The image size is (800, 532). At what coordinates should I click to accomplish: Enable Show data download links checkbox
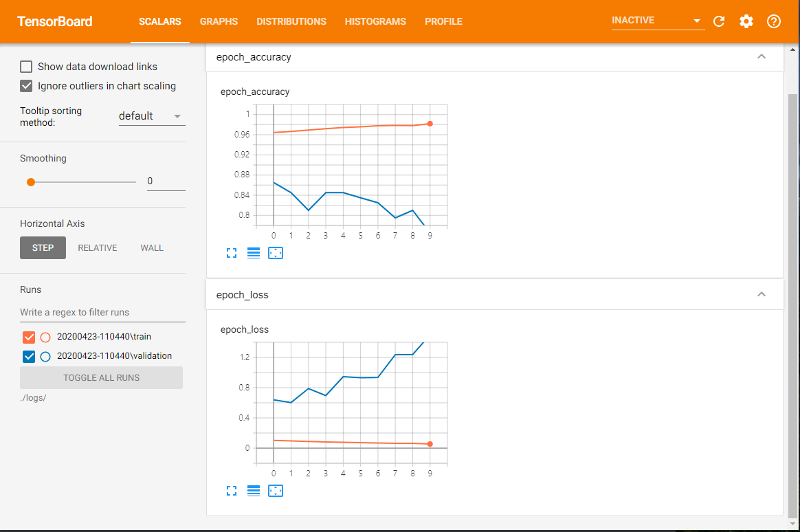pyautogui.click(x=26, y=67)
